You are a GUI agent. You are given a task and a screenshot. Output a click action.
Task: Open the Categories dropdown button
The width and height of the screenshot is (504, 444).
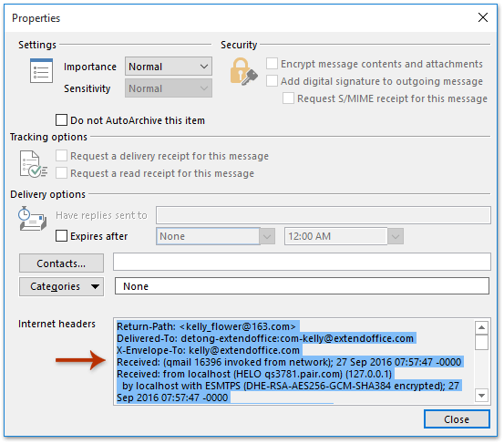[61, 286]
